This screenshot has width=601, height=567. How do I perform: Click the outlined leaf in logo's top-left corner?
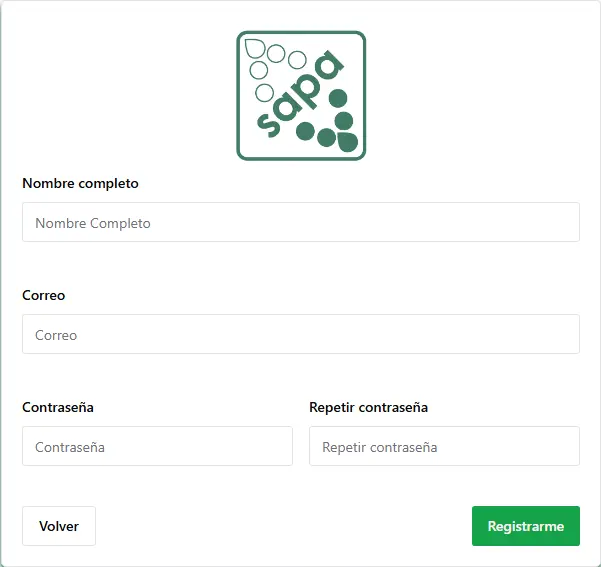click(x=255, y=47)
